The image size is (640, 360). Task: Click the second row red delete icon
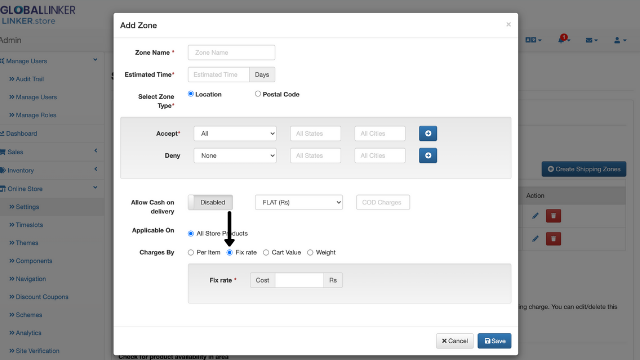553,239
